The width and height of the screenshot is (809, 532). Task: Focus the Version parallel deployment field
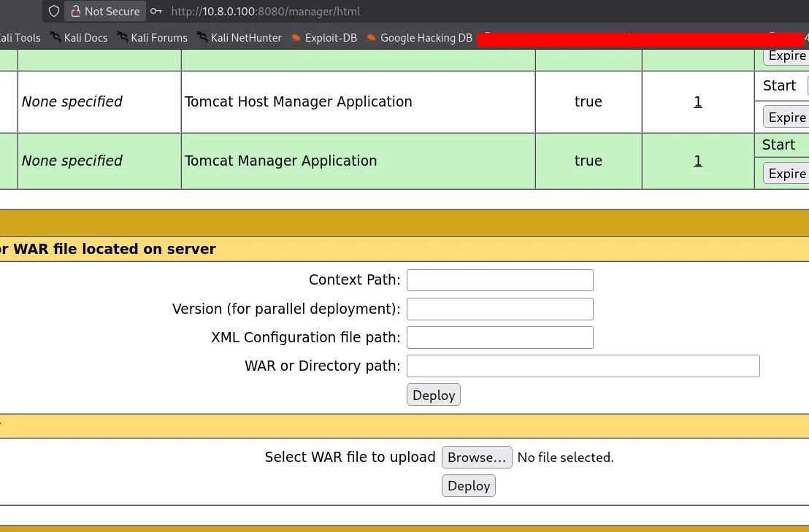[x=500, y=309]
